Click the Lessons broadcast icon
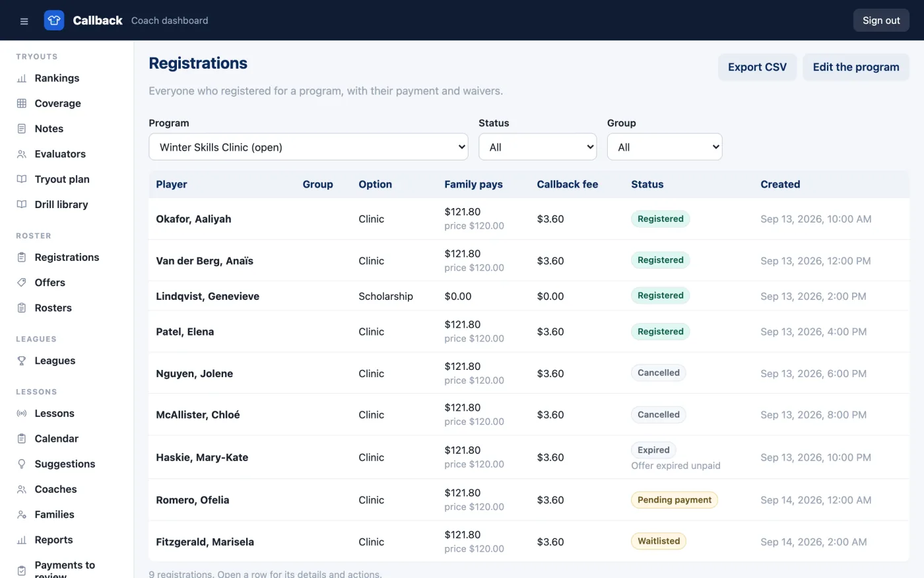The width and height of the screenshot is (924, 578). (x=22, y=414)
